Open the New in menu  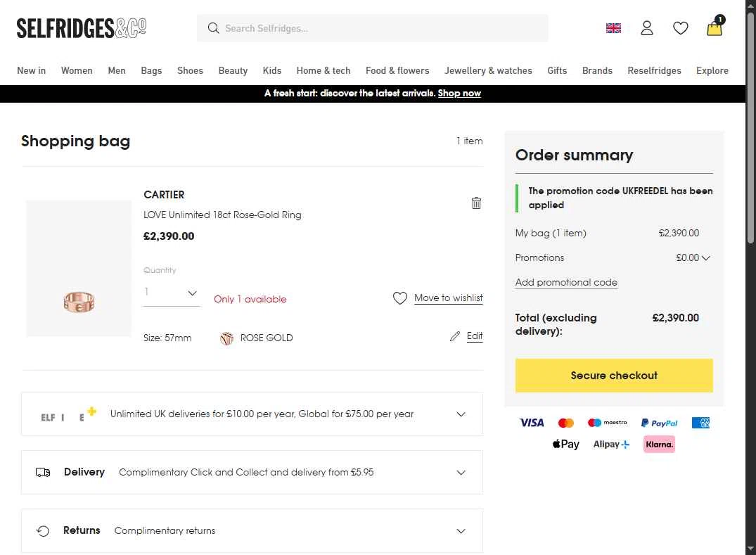[32, 70]
